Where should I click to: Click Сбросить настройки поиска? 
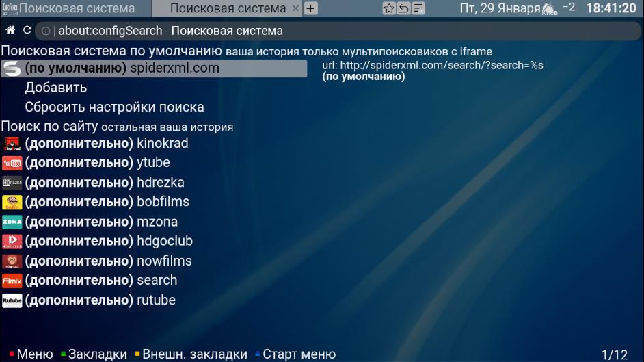pyautogui.click(x=114, y=107)
